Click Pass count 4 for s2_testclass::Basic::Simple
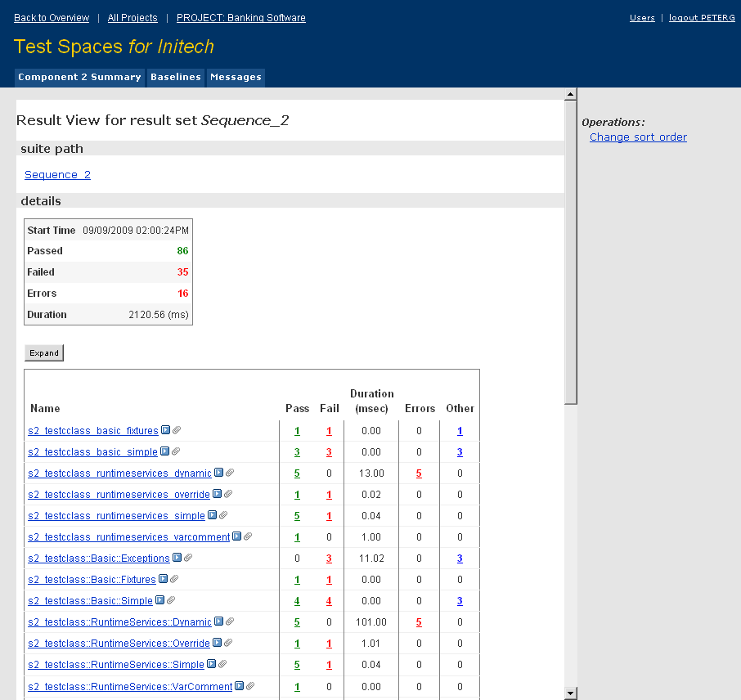 click(297, 601)
